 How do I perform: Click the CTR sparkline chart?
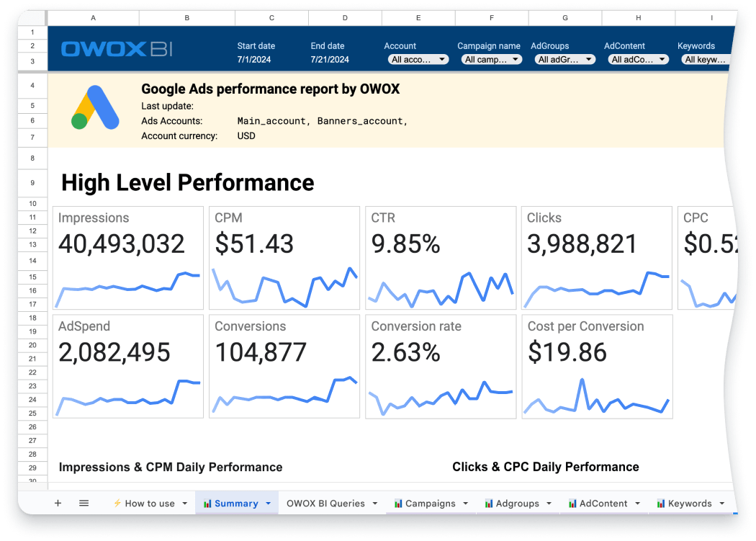[x=441, y=290]
